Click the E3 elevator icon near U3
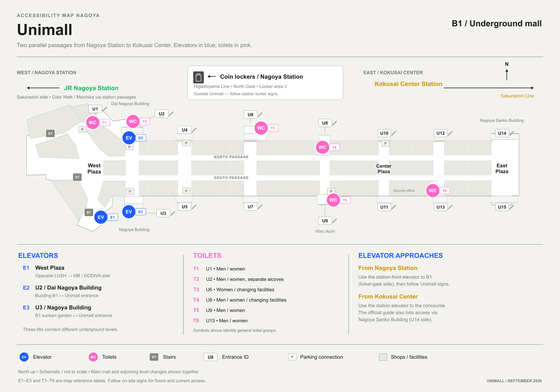560x392 pixels. pos(129,212)
